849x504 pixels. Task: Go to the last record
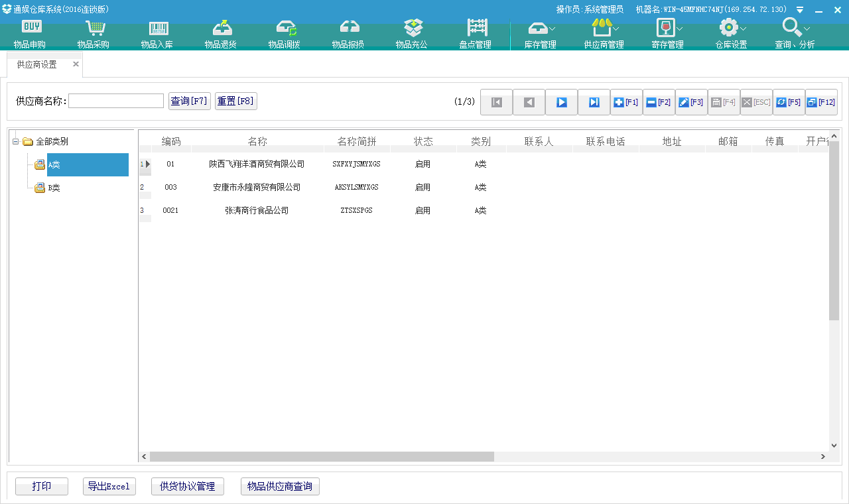click(594, 102)
